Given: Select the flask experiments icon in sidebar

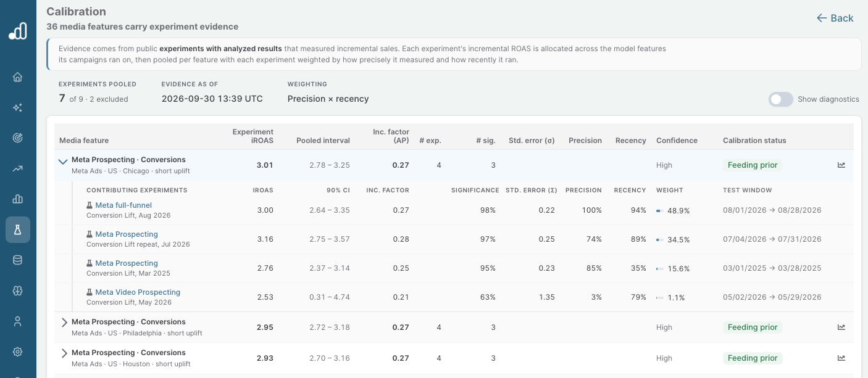Looking at the screenshot, I should [17, 229].
